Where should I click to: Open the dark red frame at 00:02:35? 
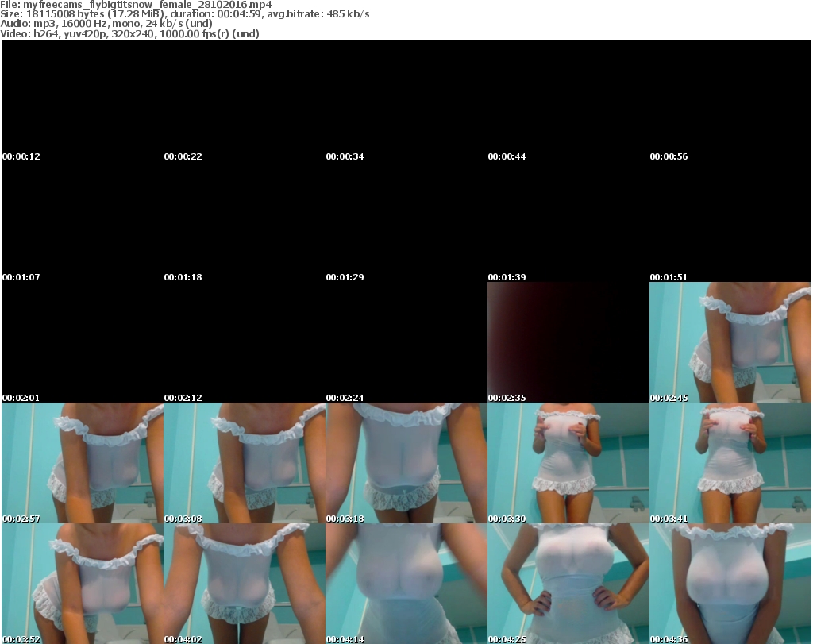[568, 342]
